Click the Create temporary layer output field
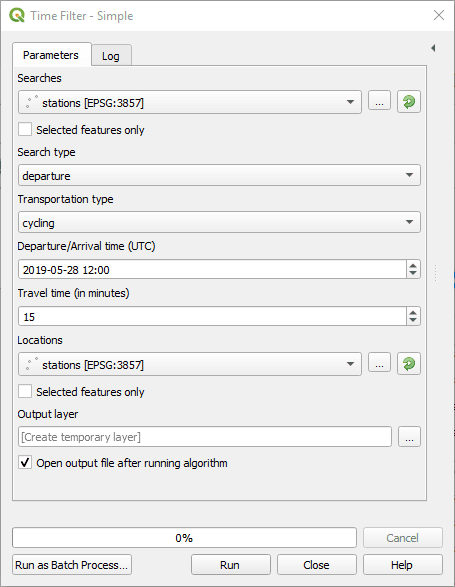 (205, 437)
